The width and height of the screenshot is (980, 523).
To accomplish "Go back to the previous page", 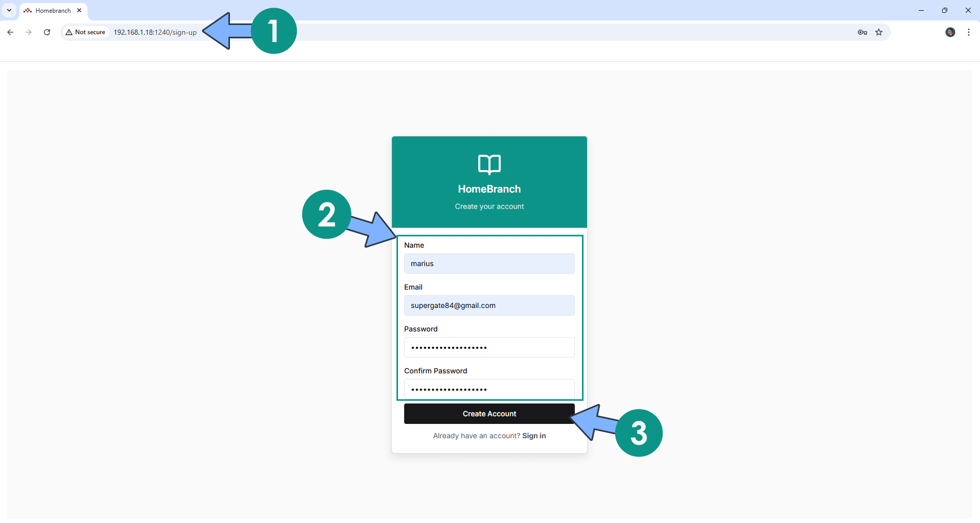I will (x=10, y=32).
